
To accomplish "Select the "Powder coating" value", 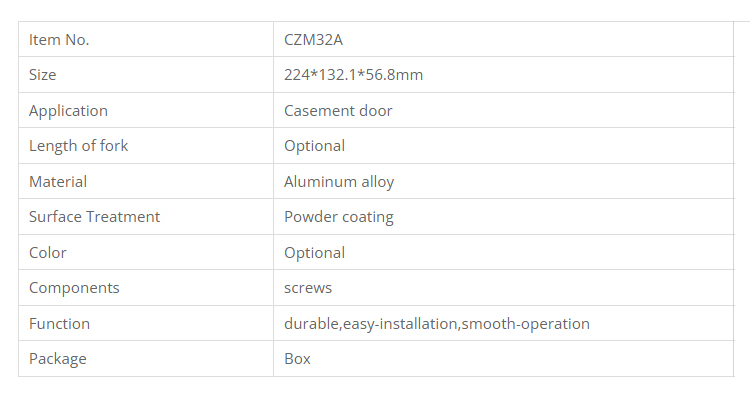I will tap(339, 217).
